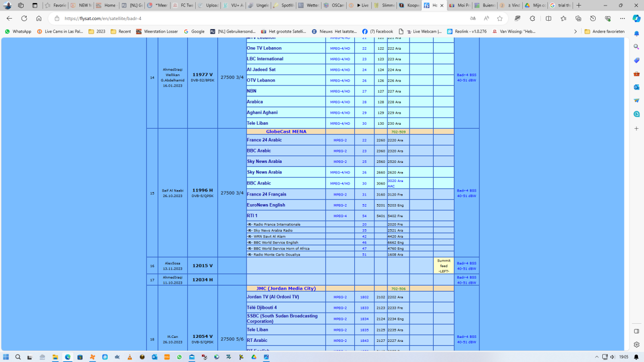Click the Sky News Arabia MPEG-2 link
Screen dimensions: 644x362
click(264, 161)
